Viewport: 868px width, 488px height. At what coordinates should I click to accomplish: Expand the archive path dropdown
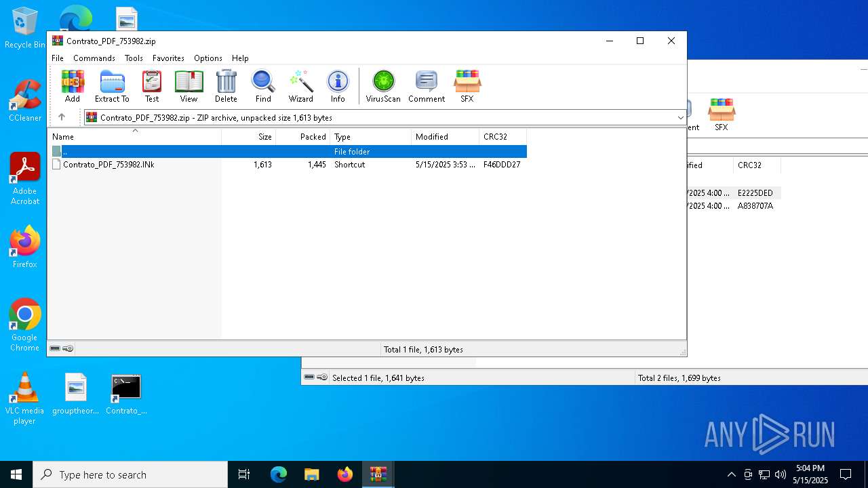(680, 118)
